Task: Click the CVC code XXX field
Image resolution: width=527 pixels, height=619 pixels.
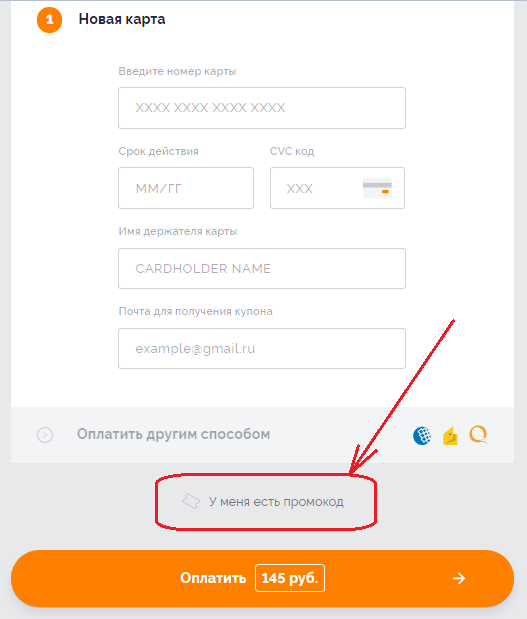Action: (x=337, y=188)
